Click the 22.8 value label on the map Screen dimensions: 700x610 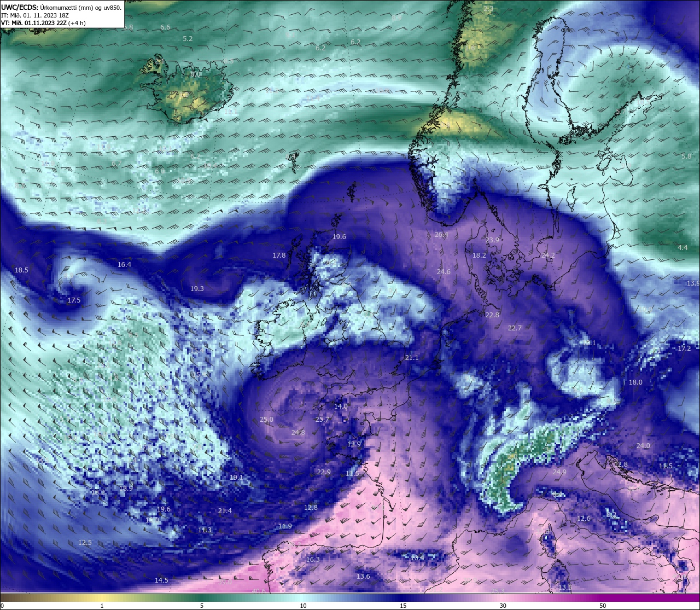492,315
